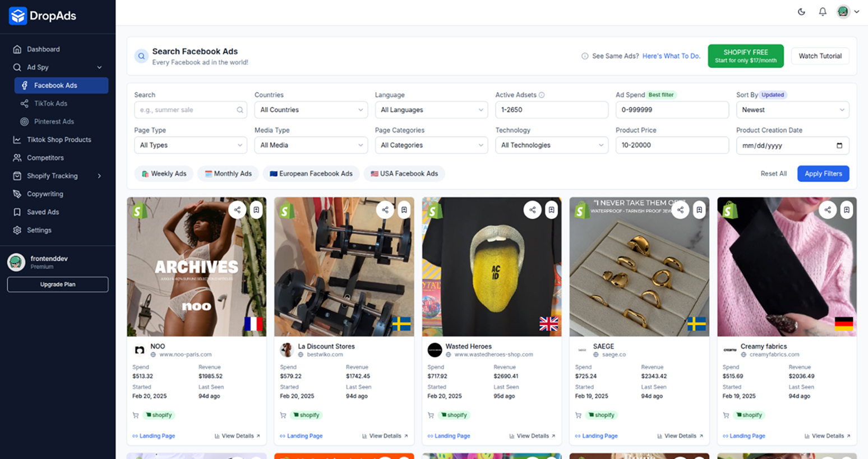
Task: Select Monthly Ads quick filter
Action: [x=228, y=173]
